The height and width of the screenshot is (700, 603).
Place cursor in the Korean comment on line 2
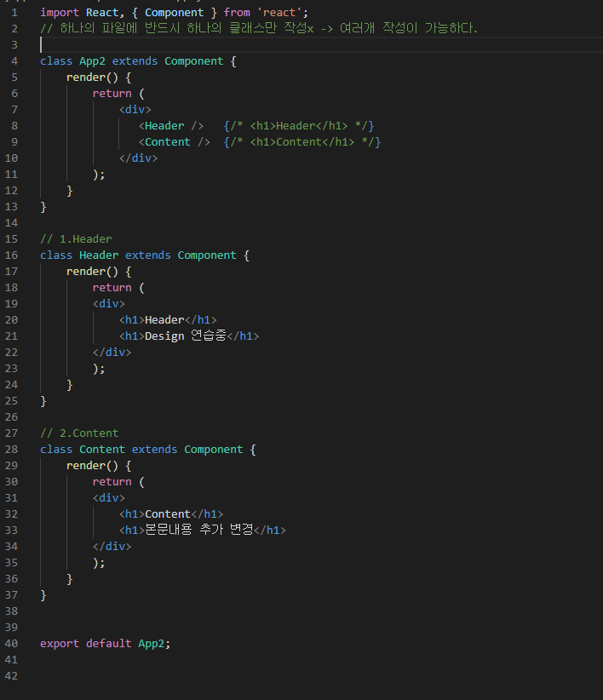259,29
